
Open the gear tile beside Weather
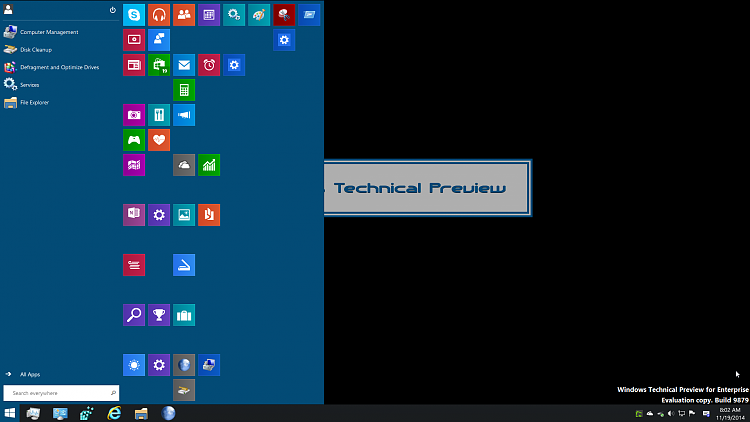[x=159, y=365]
